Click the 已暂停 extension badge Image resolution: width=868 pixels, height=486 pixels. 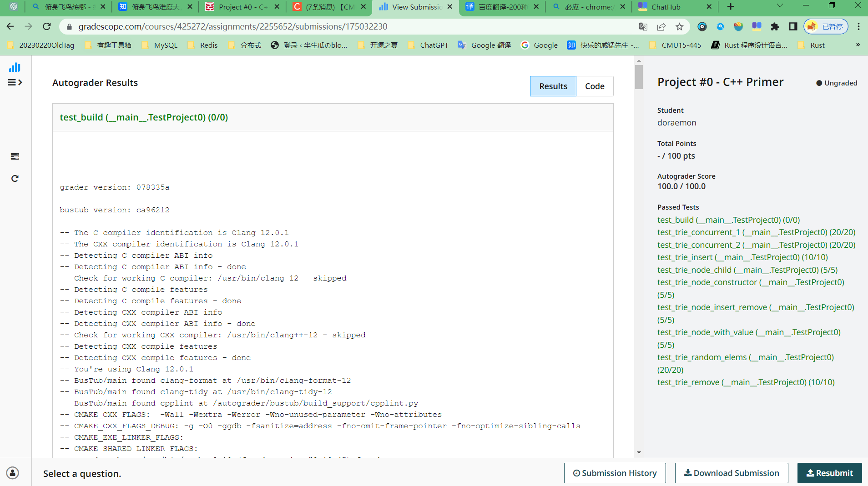(x=826, y=26)
